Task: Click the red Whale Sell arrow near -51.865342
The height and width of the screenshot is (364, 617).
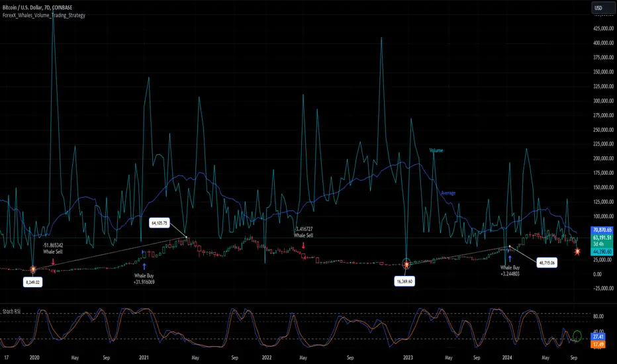Action: [x=53, y=261]
